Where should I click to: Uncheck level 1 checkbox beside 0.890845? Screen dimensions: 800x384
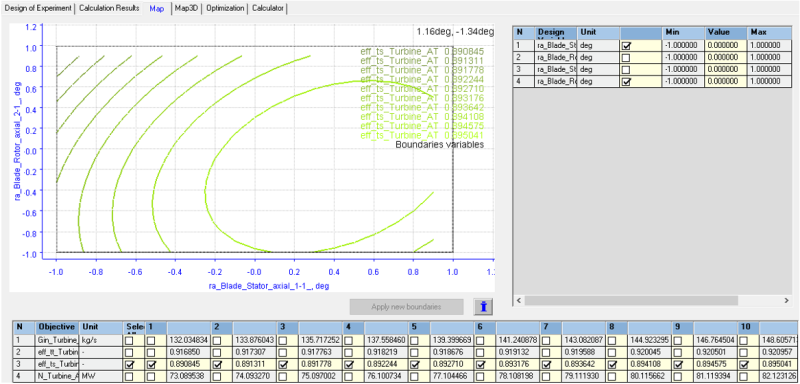pos(152,365)
